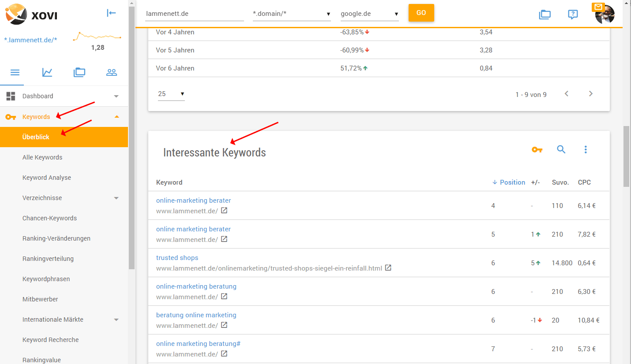The height and width of the screenshot is (364, 631).
Task: Open the projects folder icon in header
Action: click(x=545, y=14)
